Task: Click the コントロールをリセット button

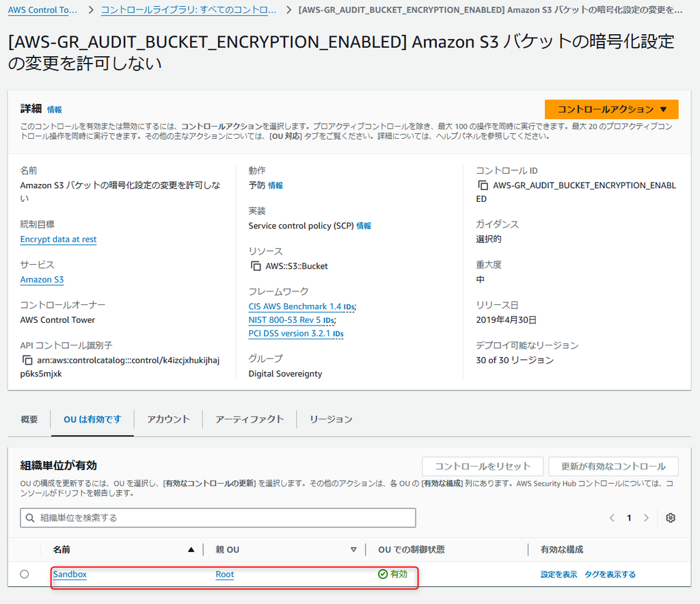Action: pyautogui.click(x=483, y=467)
